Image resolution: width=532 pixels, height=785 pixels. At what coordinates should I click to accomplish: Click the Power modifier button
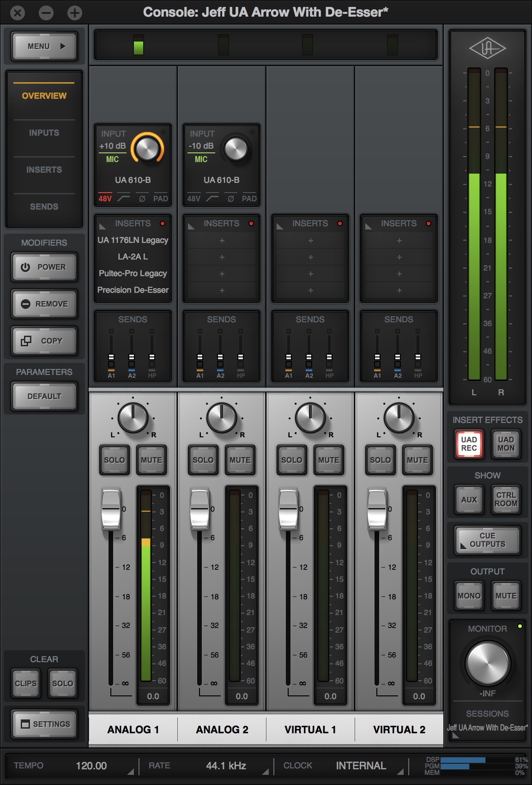coord(44,267)
